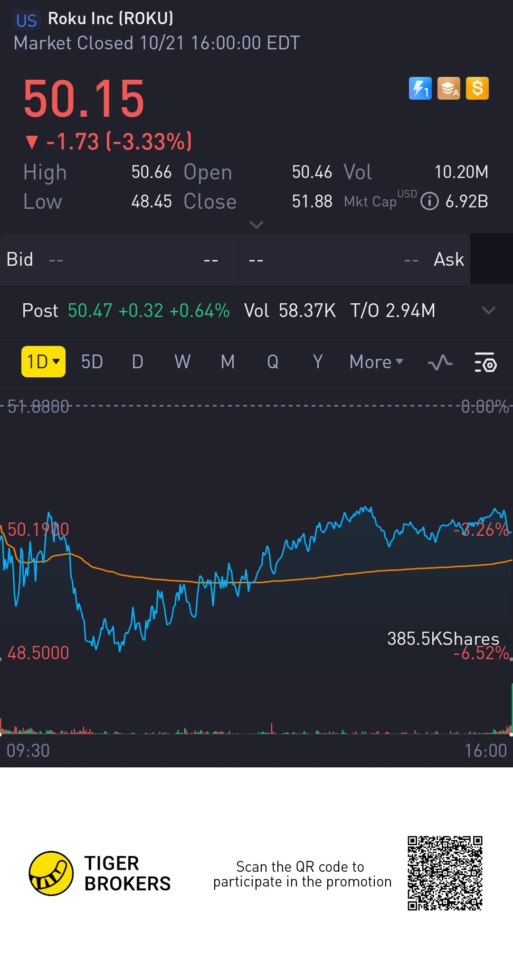Tap the promotion QR code caption
Screen dimensions: 513x980
[x=302, y=874]
